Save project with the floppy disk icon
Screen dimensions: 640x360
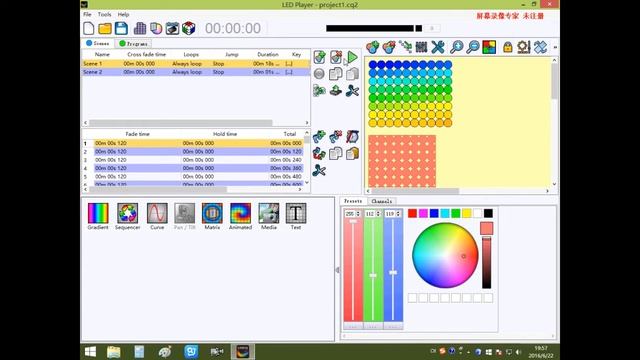[121, 28]
